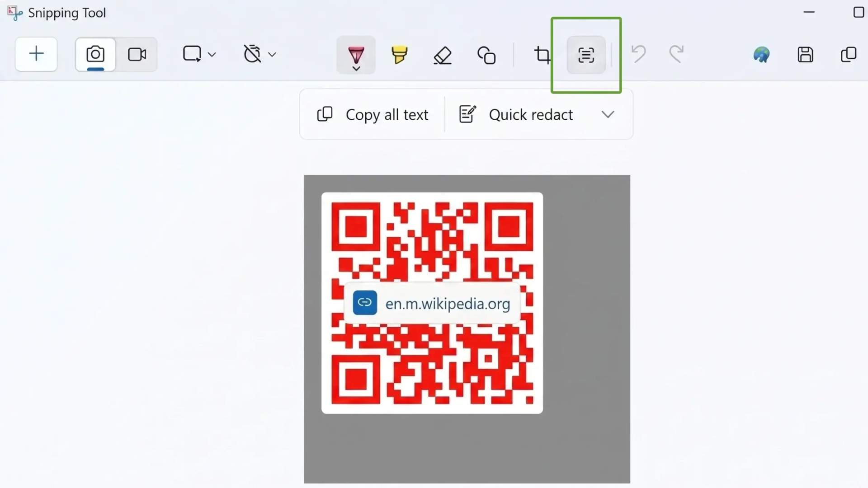Click Copy all text button
Image resolution: width=868 pixels, height=488 pixels.
[x=373, y=115]
